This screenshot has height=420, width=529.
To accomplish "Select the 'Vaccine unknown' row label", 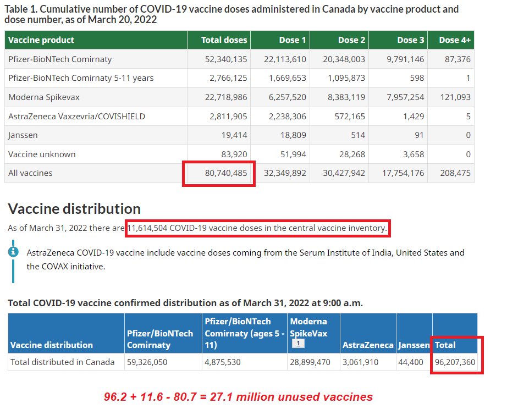I will (42, 154).
